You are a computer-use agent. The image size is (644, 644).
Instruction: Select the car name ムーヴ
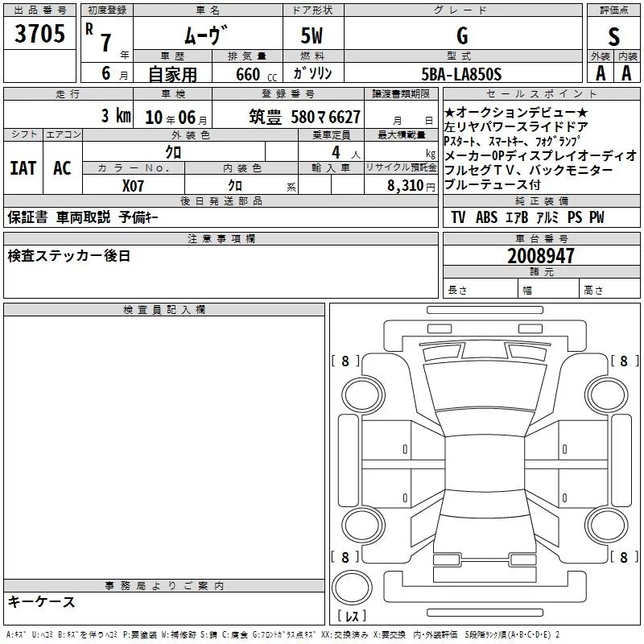coord(207,35)
